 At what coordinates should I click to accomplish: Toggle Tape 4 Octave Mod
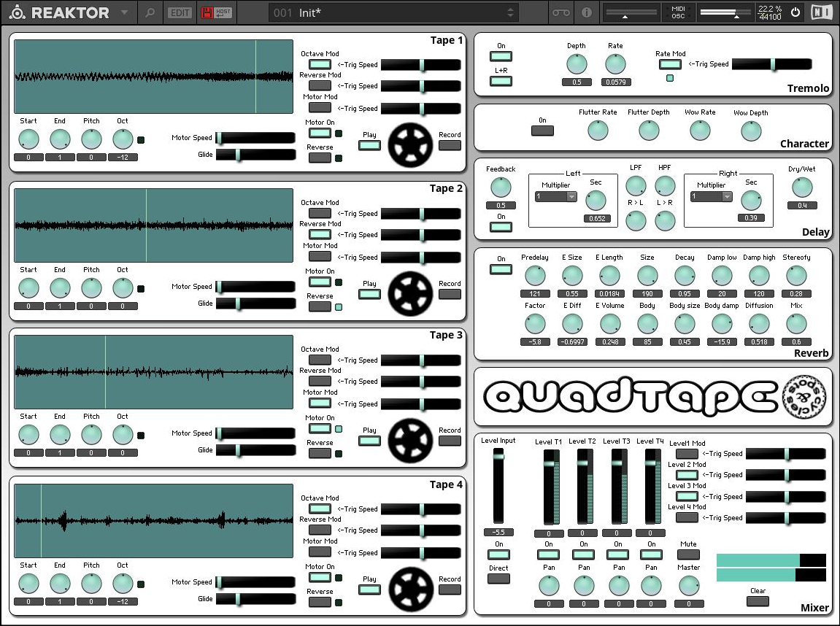point(320,509)
